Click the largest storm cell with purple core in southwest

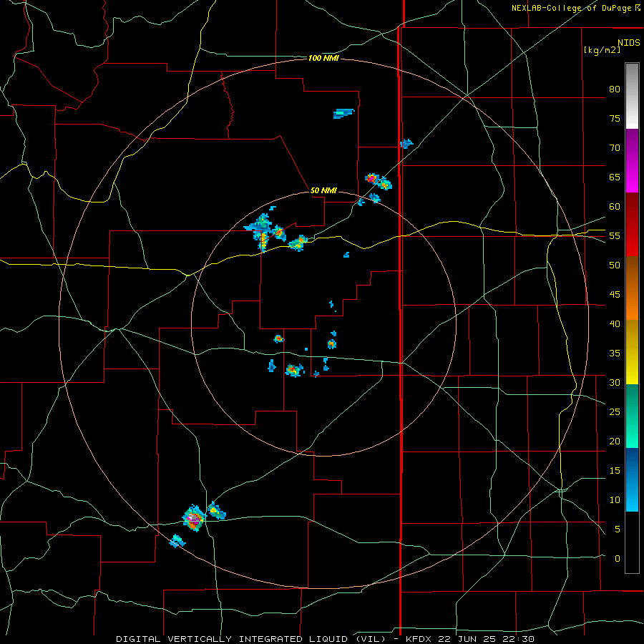194,519
